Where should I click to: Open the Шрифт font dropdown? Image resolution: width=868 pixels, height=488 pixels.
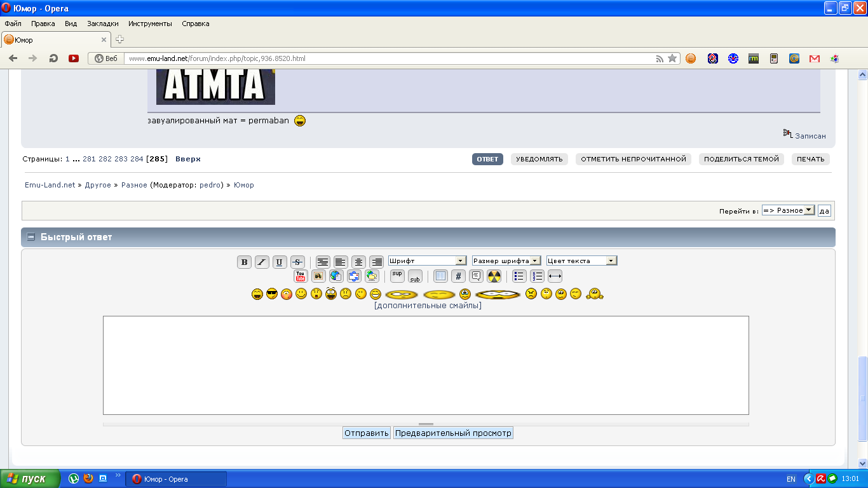click(428, 261)
